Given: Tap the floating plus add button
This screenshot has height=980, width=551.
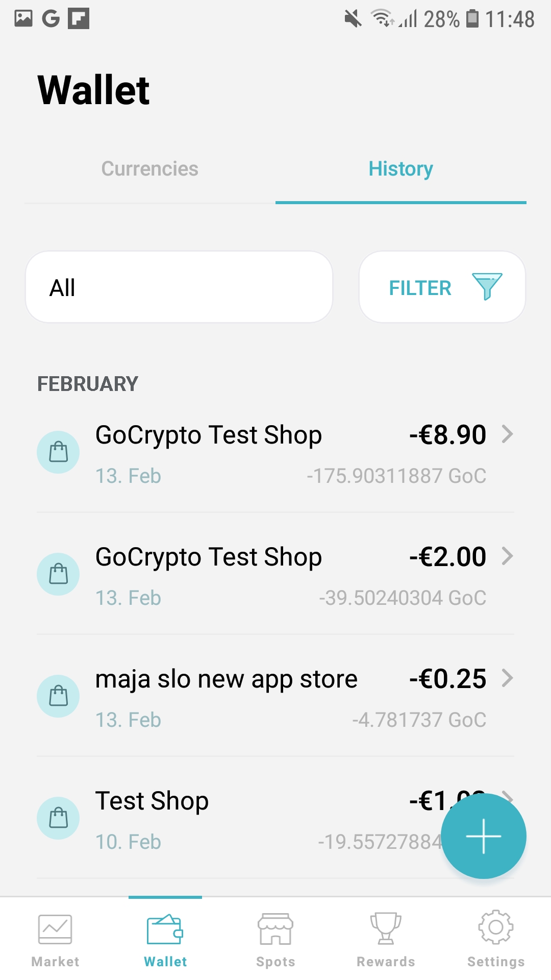Looking at the screenshot, I should (x=483, y=836).
